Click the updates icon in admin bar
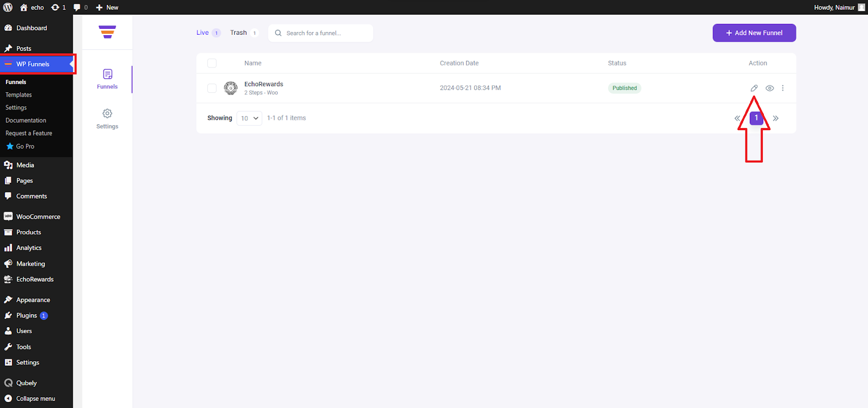The image size is (868, 408). [58, 7]
